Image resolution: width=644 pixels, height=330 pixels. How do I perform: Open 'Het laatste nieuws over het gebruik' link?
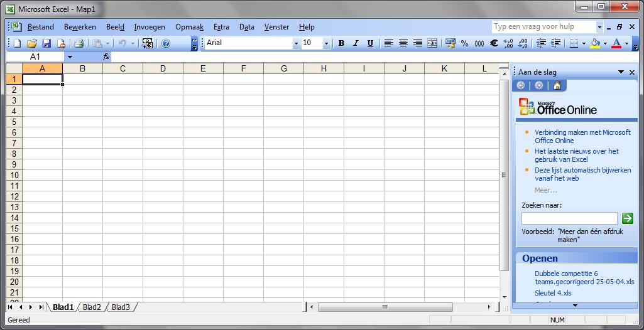tap(577, 156)
